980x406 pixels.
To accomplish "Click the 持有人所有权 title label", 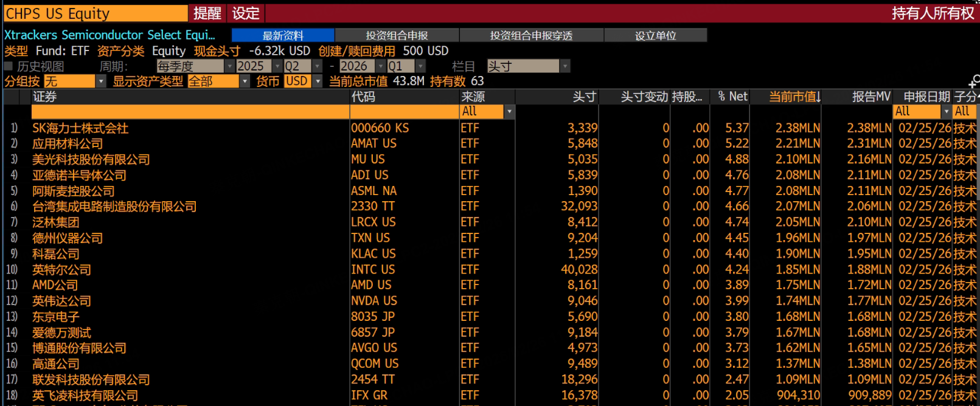I will pyautogui.click(x=933, y=13).
